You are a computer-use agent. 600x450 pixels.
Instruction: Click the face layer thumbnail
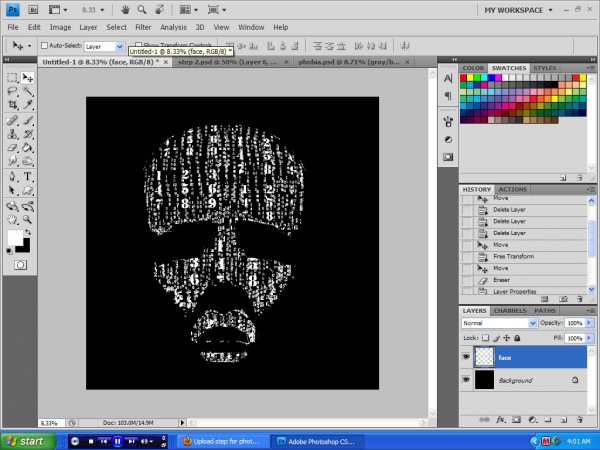484,357
